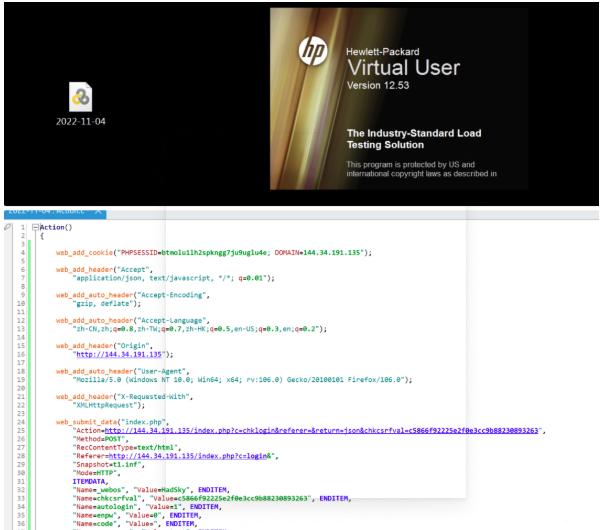Click the "User-Agent" header line
This screenshot has width=601, height=530.
tap(122, 371)
